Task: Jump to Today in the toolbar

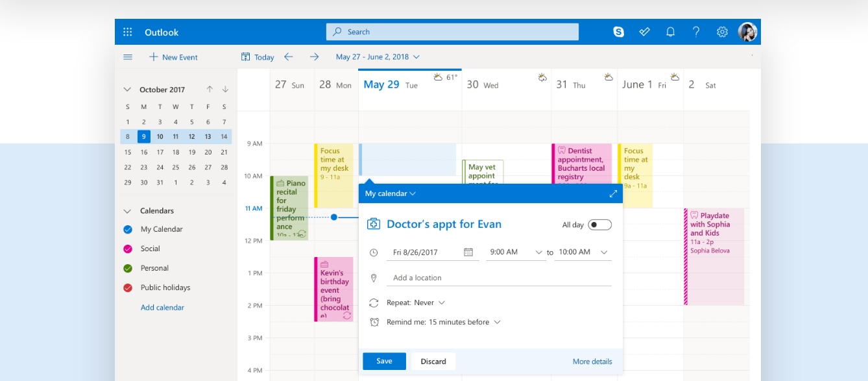Action: [258, 57]
